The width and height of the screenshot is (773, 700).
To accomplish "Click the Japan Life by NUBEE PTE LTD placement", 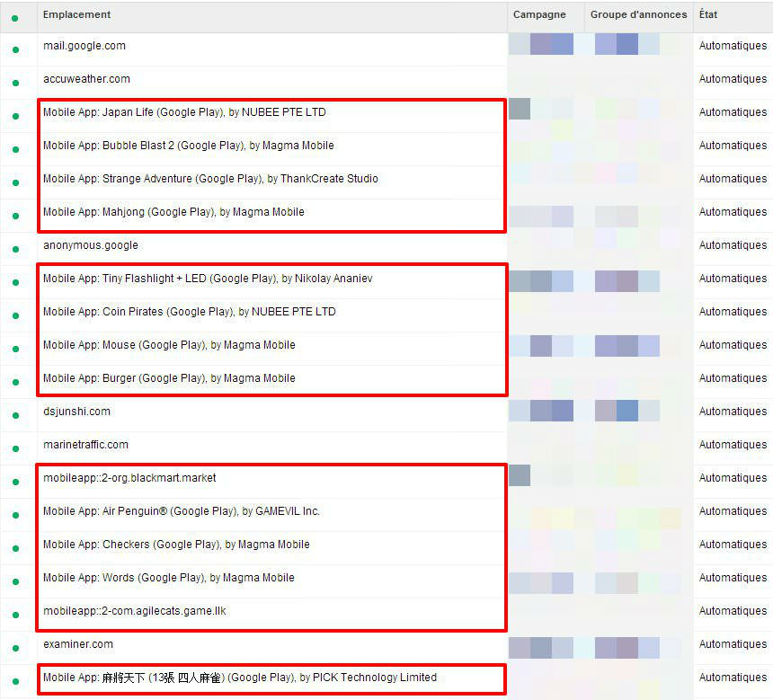I will click(x=184, y=112).
